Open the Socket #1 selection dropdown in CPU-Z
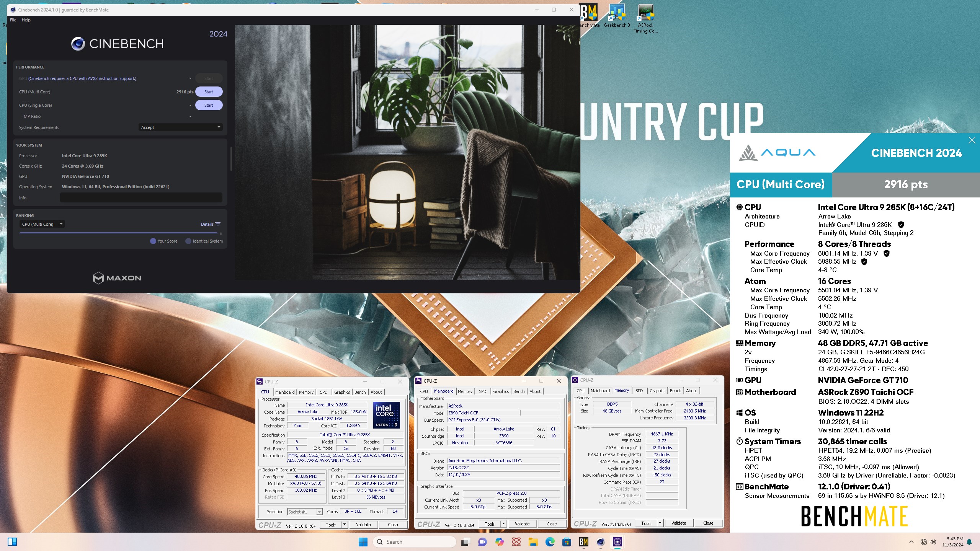980x551 pixels. 305,512
